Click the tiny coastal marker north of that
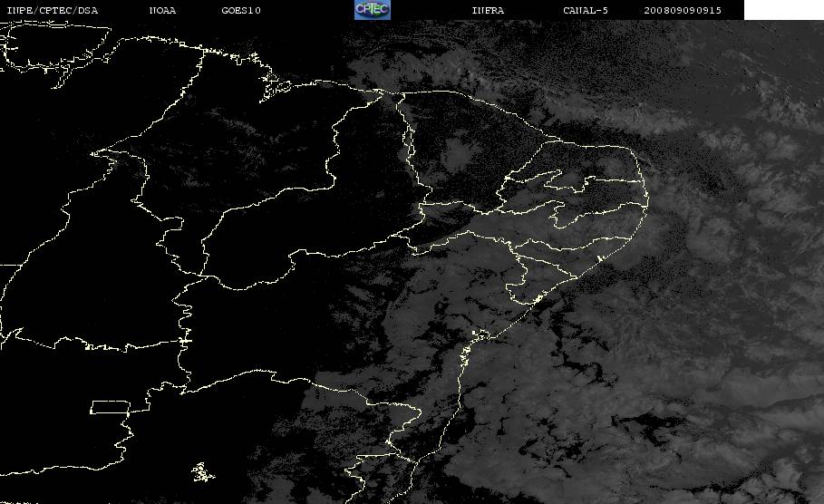The height and width of the screenshot is (504, 824). pyautogui.click(x=599, y=259)
